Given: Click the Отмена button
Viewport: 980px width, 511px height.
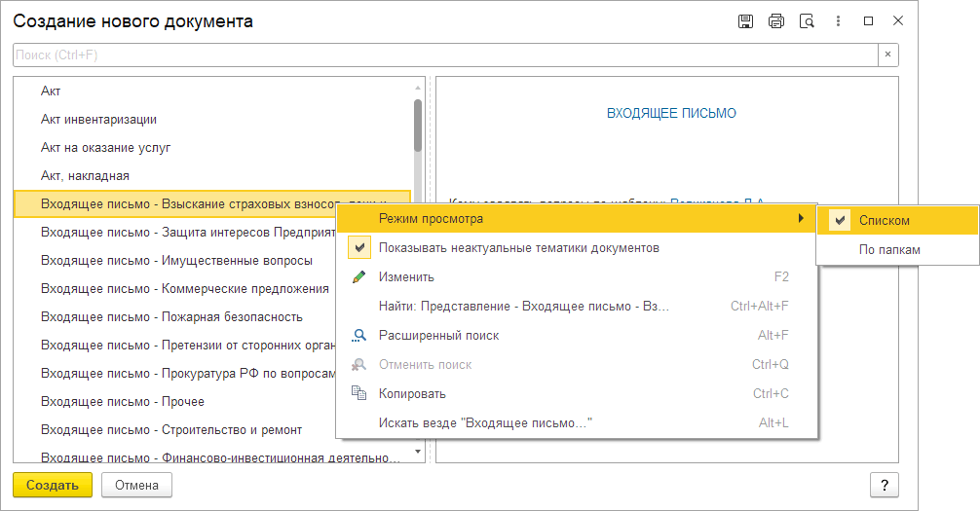Looking at the screenshot, I should pyautogui.click(x=136, y=485).
